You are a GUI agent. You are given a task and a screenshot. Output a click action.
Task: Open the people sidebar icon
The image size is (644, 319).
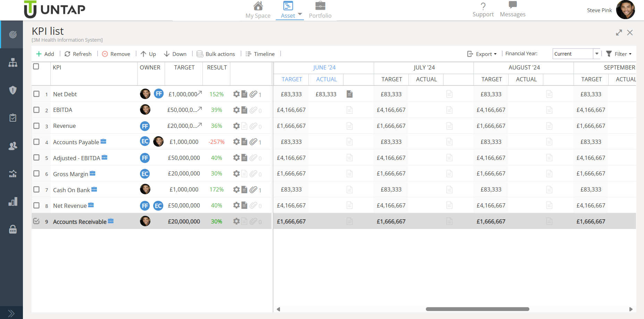tap(13, 146)
